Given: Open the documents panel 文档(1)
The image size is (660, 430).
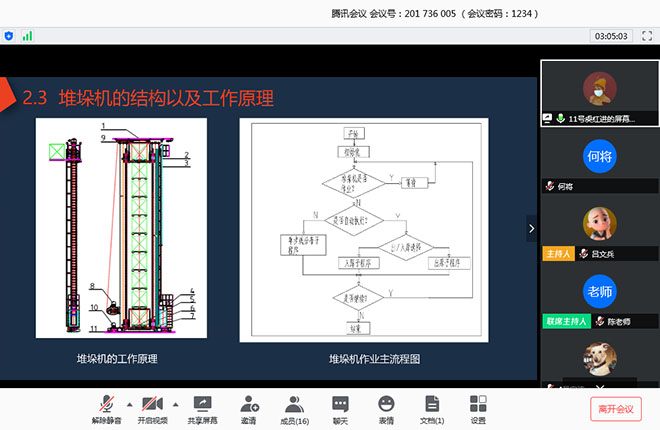Looking at the screenshot, I should click(432, 409).
